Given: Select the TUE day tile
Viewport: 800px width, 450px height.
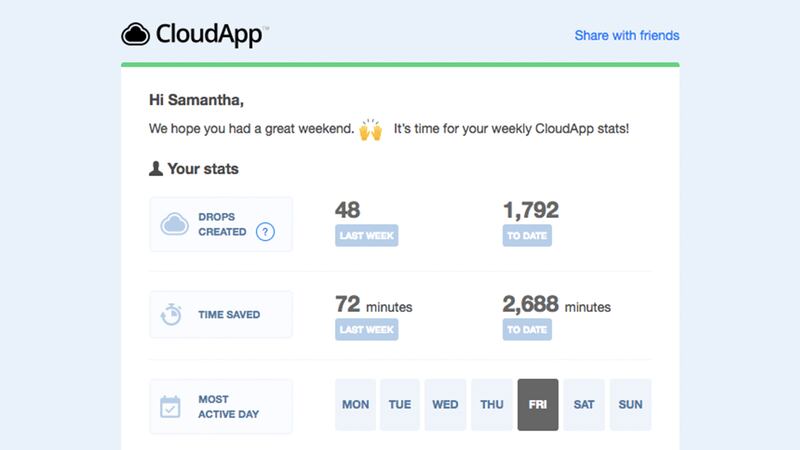Looking at the screenshot, I should click(x=400, y=405).
